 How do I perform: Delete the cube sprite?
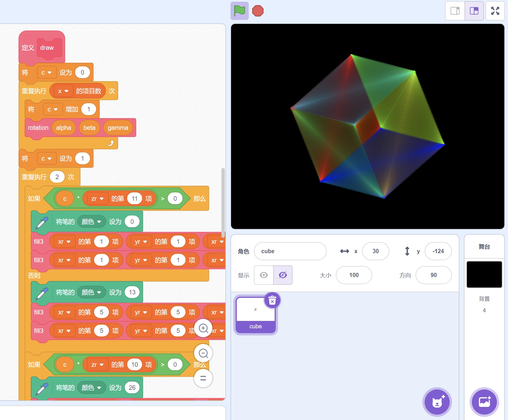click(x=272, y=300)
